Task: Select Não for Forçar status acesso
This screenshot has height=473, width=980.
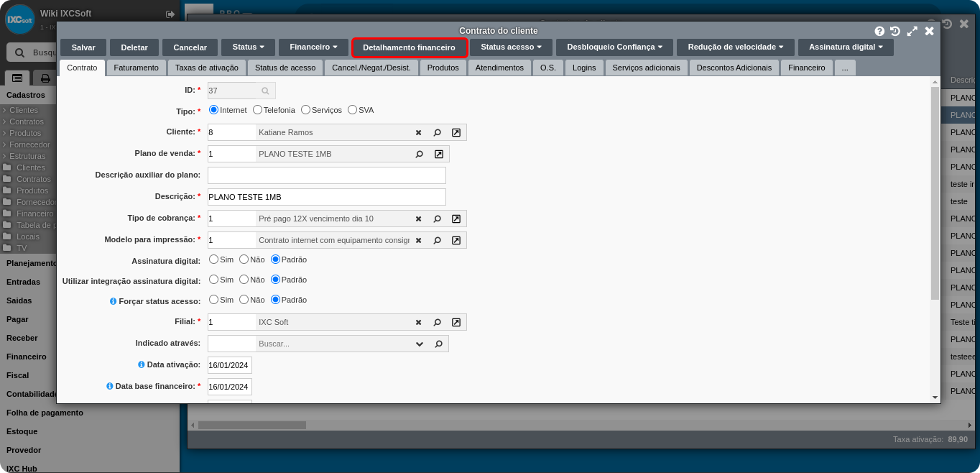Action: tap(244, 300)
